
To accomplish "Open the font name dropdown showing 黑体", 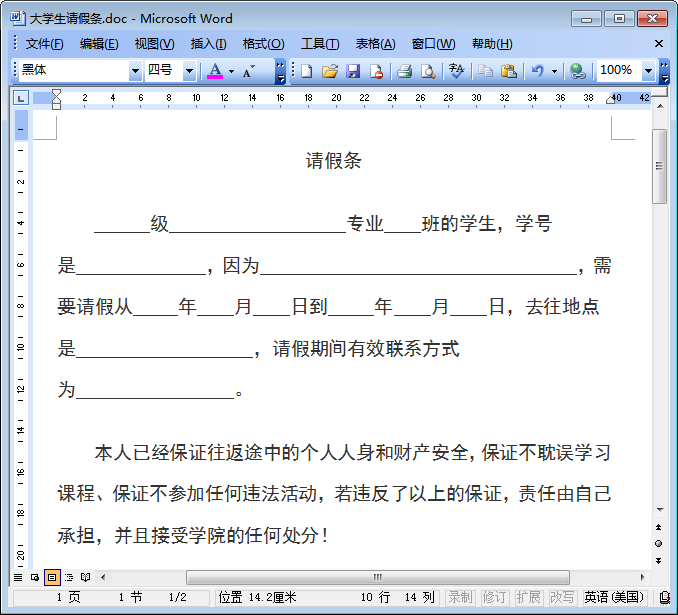I will point(135,70).
